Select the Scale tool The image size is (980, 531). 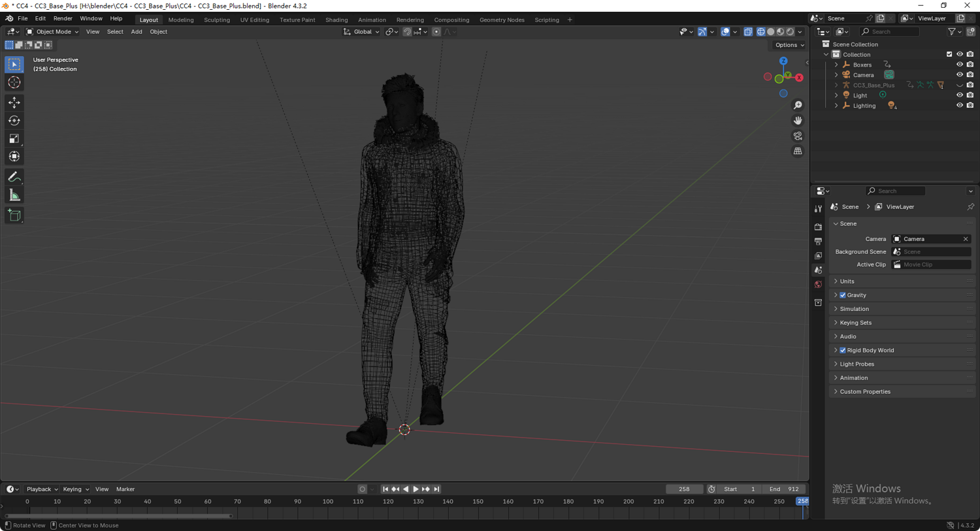click(x=14, y=138)
